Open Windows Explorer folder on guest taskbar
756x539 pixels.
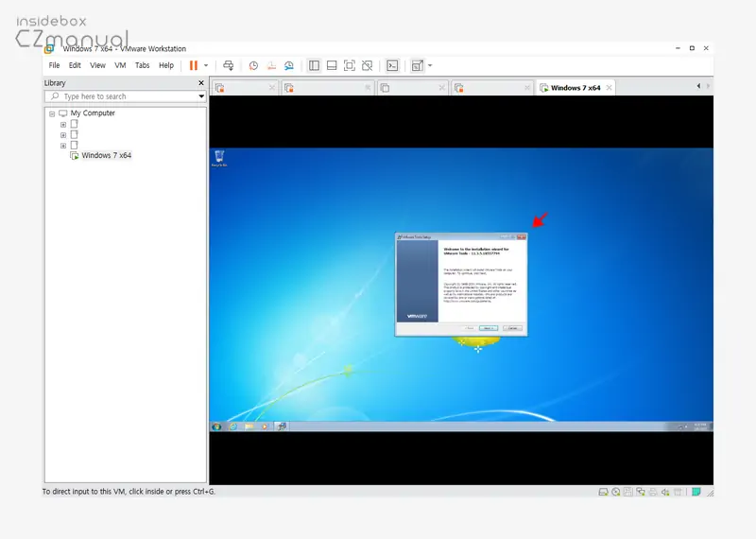pyautogui.click(x=249, y=426)
